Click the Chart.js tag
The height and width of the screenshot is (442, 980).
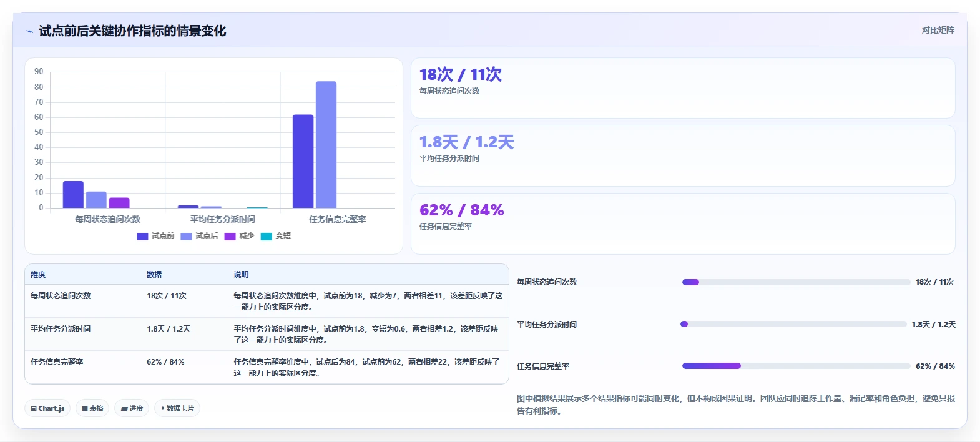coord(47,408)
